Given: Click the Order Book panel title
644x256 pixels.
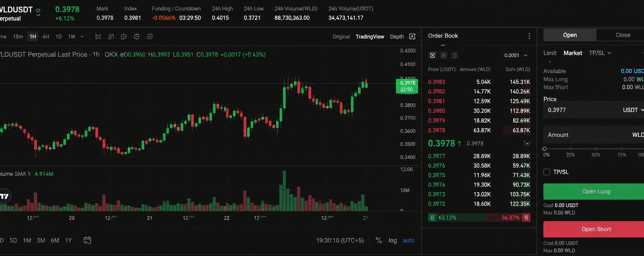Looking at the screenshot, I should [443, 36].
